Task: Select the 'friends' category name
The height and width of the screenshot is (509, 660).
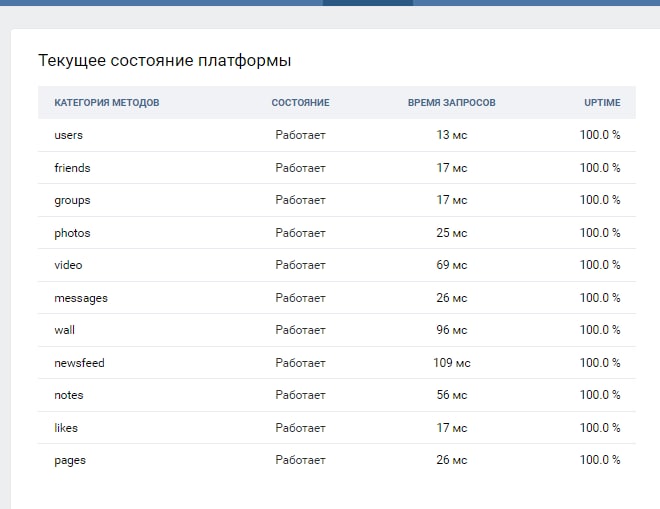Action: tap(72, 168)
